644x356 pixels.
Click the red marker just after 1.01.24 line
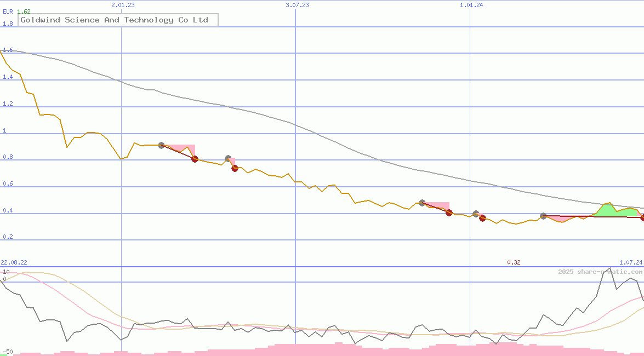click(x=483, y=219)
